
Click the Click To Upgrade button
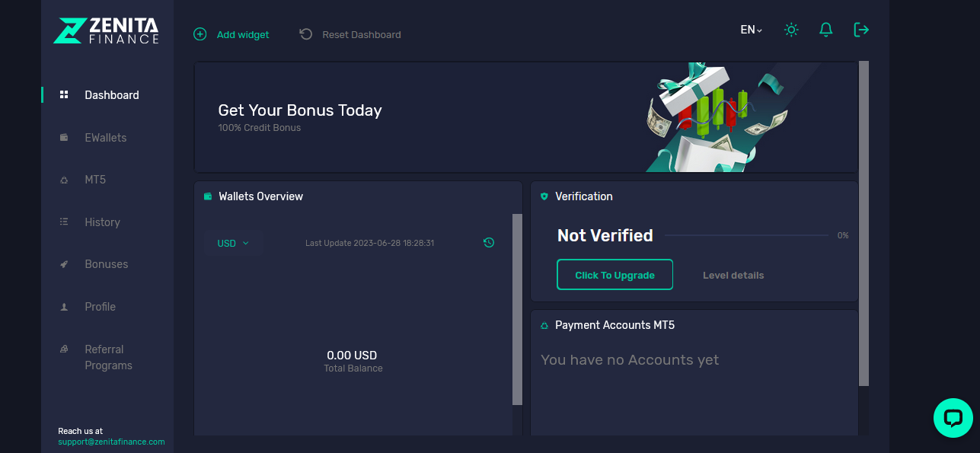pyautogui.click(x=614, y=275)
